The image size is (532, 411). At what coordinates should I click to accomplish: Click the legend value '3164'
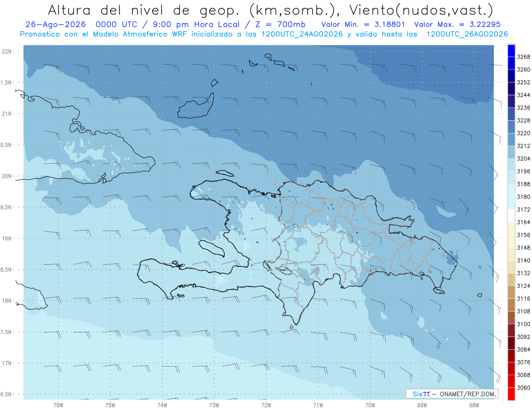(x=524, y=222)
